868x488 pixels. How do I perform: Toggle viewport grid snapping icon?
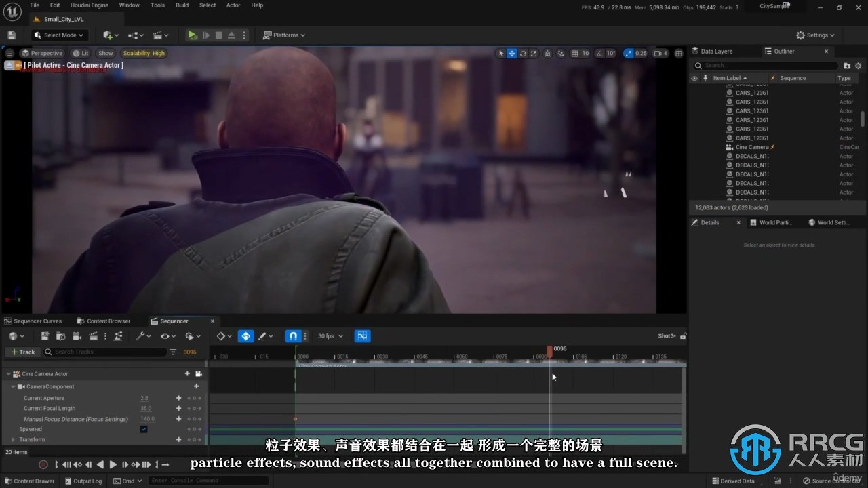(575, 54)
